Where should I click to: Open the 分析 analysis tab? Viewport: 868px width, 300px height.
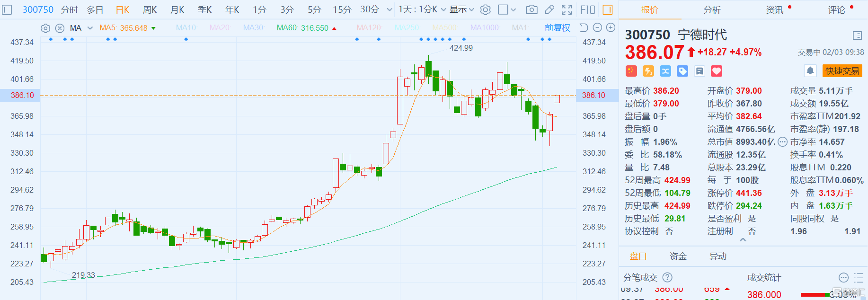tap(712, 9)
